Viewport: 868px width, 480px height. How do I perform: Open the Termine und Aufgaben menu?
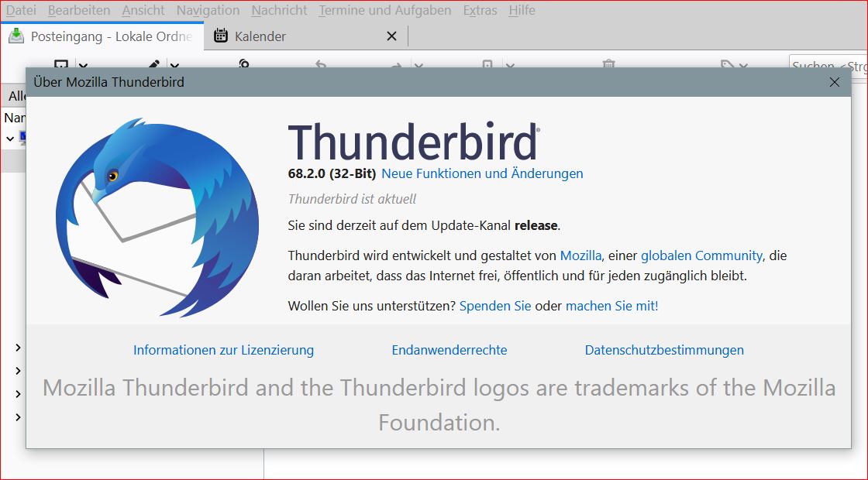point(384,10)
